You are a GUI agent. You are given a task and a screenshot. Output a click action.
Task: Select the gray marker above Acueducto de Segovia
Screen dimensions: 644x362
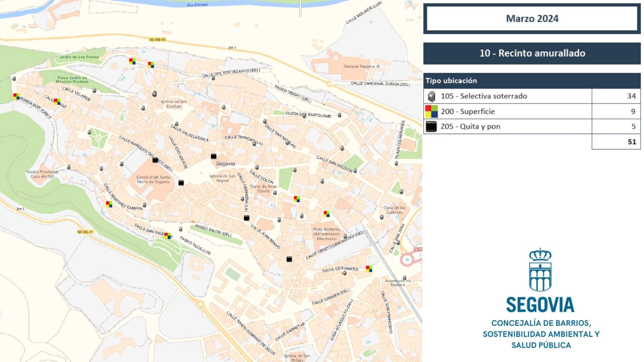pyautogui.click(x=404, y=278)
